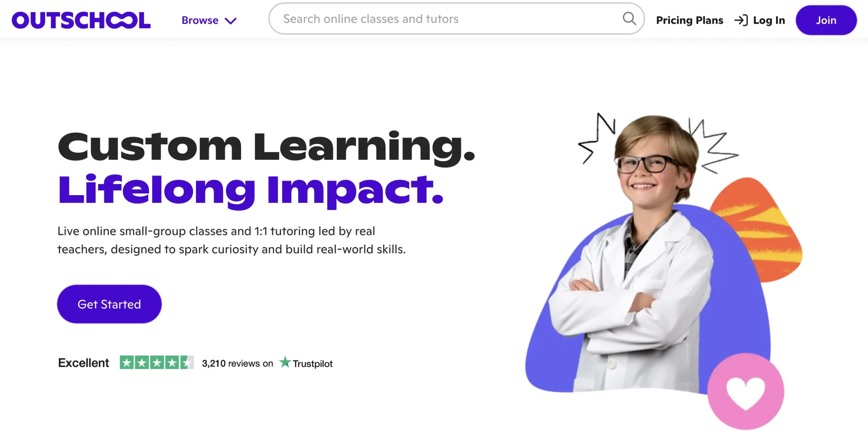Click the Excellent rating label
The height and width of the screenshot is (442, 868).
[83, 363]
